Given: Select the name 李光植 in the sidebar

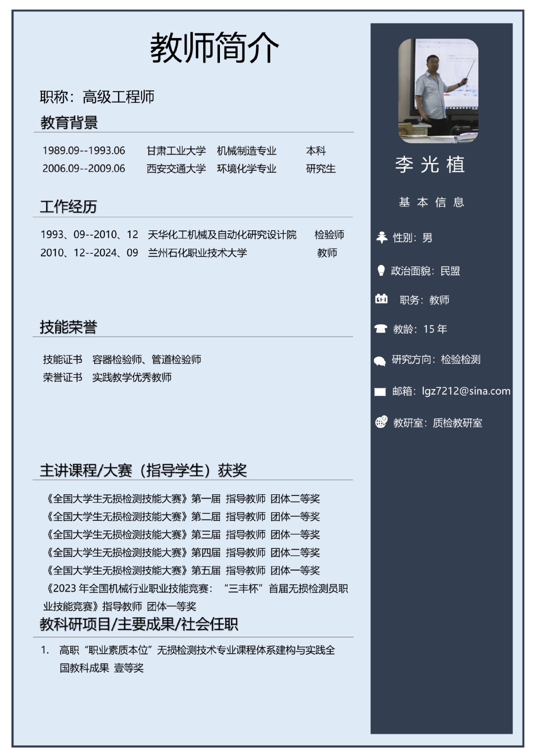Looking at the screenshot, I should (x=430, y=165).
